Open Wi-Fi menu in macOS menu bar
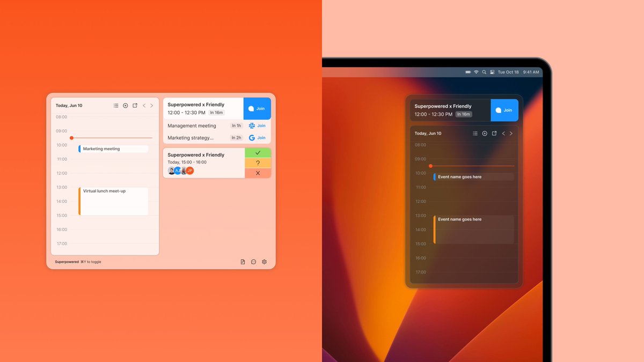 click(x=476, y=72)
